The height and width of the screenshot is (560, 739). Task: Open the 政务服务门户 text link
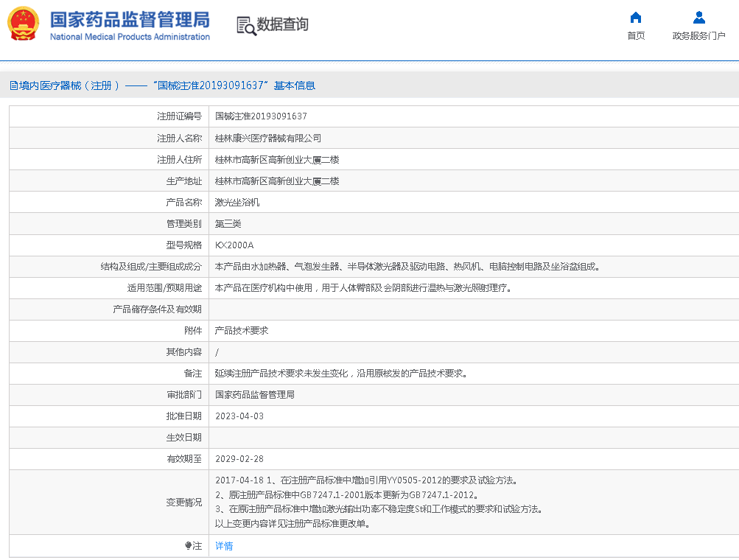(x=698, y=36)
